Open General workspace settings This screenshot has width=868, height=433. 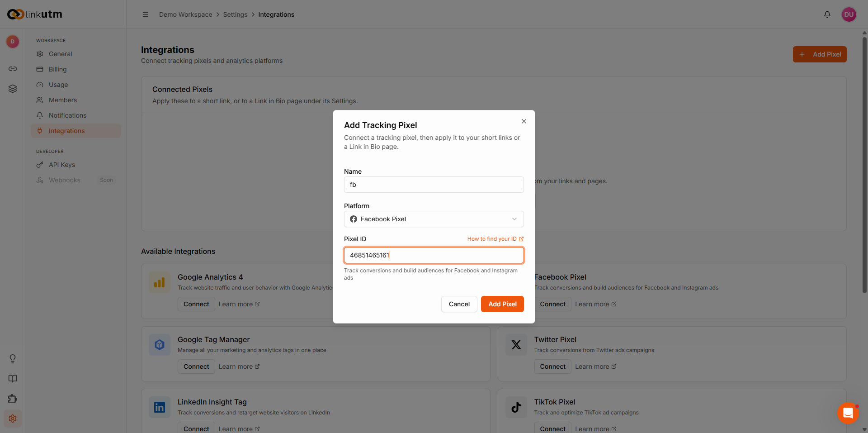76,54
